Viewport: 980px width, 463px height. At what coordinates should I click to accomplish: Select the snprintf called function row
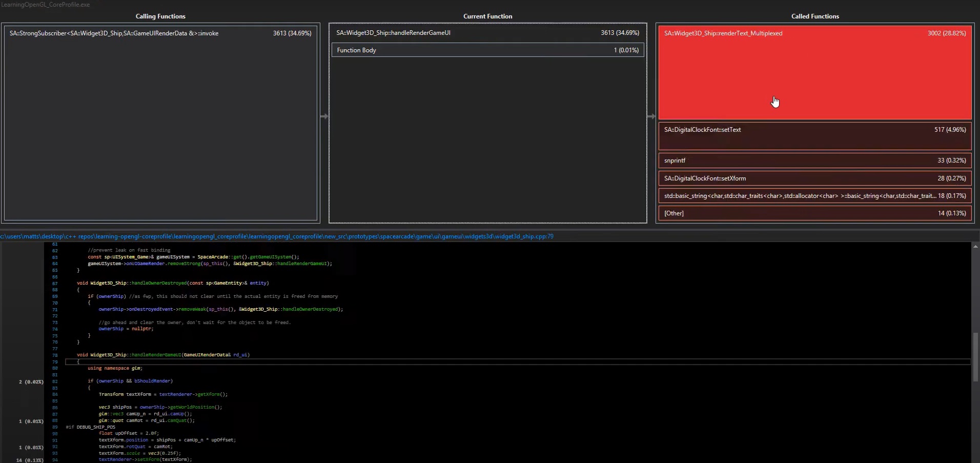pos(815,160)
